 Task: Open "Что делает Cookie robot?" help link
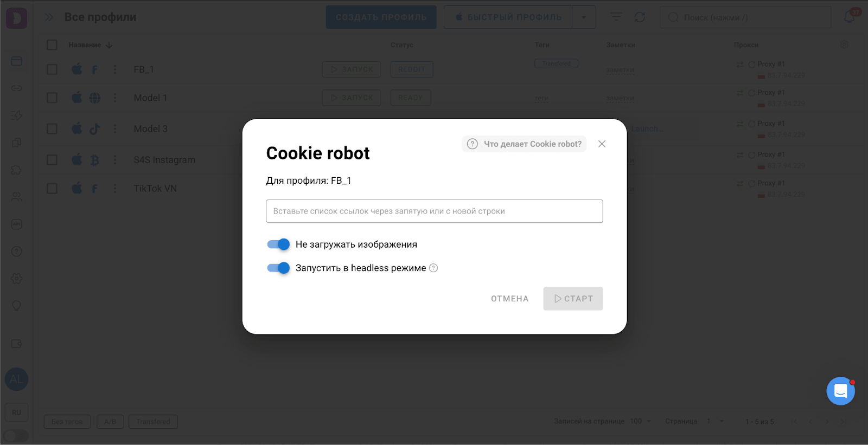click(524, 144)
